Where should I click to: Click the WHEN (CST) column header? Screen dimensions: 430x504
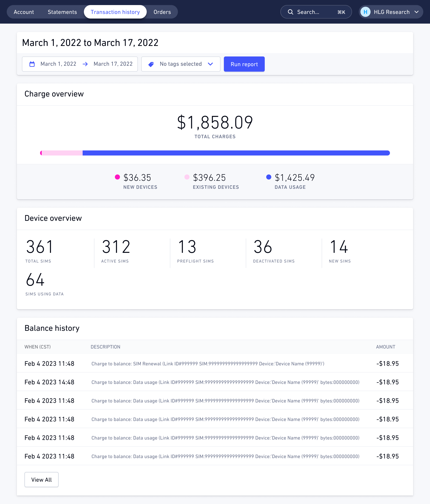(38, 347)
